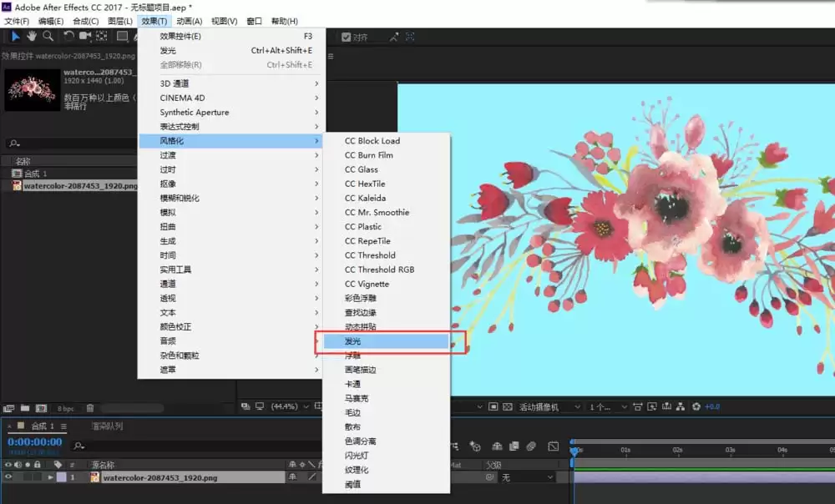
Task: Open the 动画(A) menu
Action: point(189,21)
